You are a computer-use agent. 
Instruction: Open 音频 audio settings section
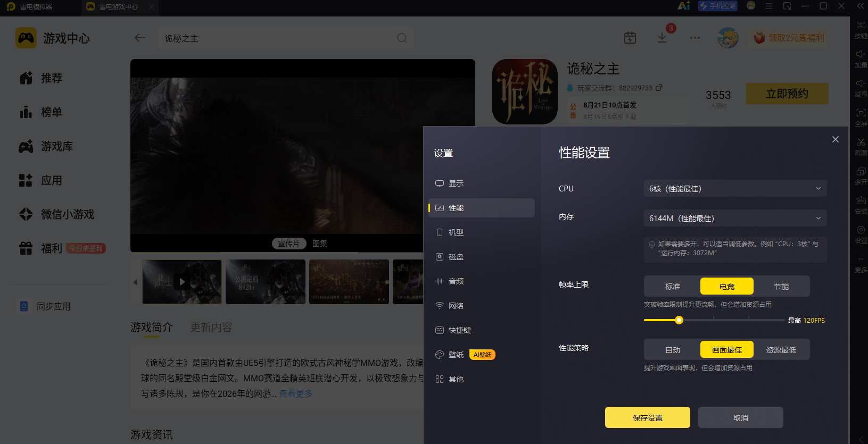click(x=482, y=281)
